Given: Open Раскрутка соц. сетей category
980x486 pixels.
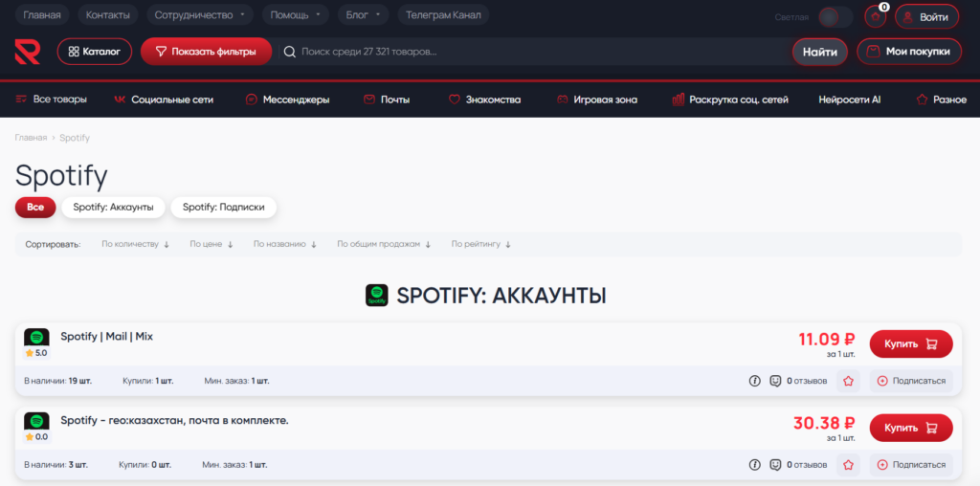Looking at the screenshot, I should point(730,99).
